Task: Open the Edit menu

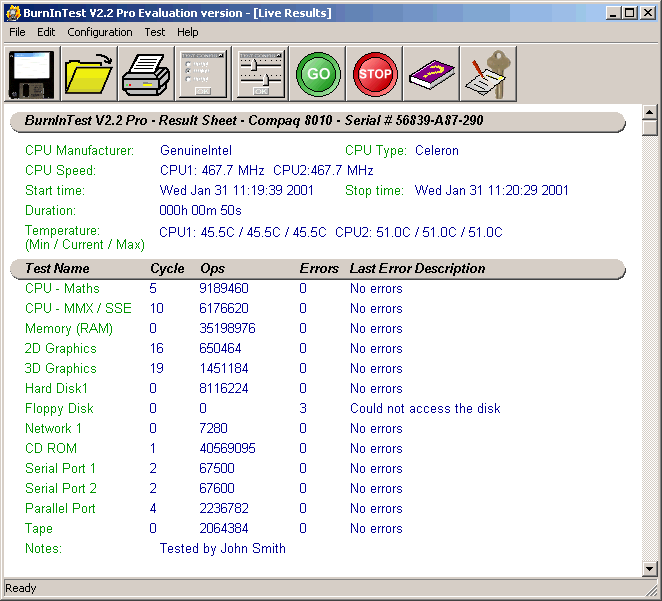Action: [x=46, y=32]
